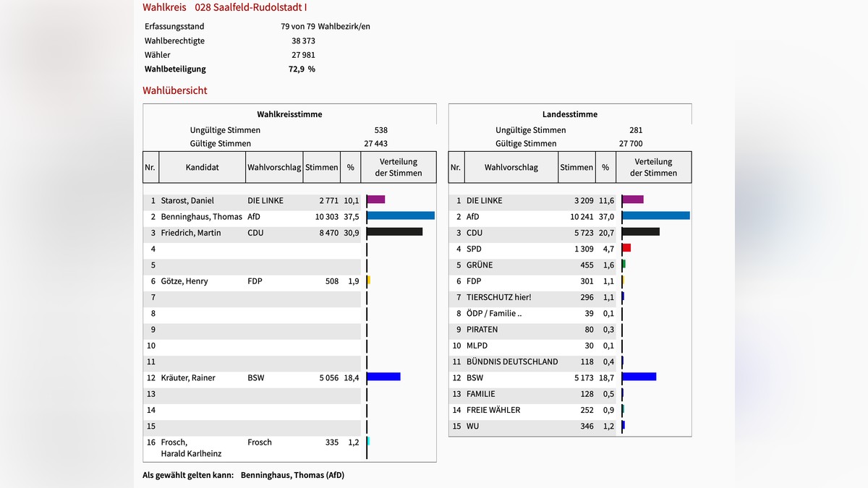Click the Wahlkreisstimme table title

pos(289,114)
